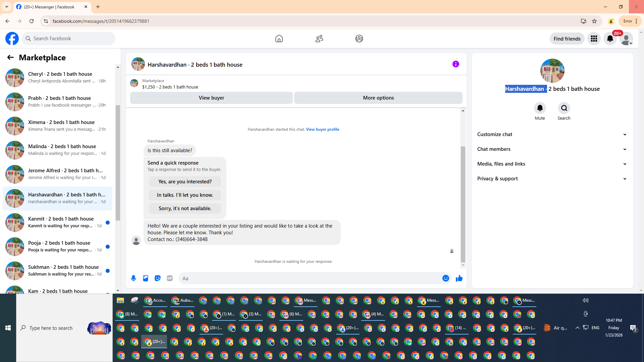Screen dimensions: 644x362
Task: Attach a photo with image icon
Action: pos(146,278)
